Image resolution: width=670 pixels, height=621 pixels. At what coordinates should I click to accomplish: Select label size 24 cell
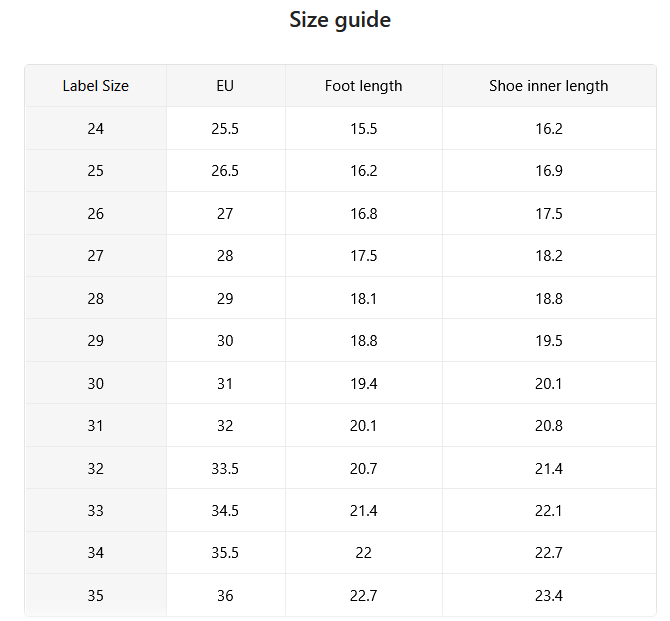click(x=96, y=129)
